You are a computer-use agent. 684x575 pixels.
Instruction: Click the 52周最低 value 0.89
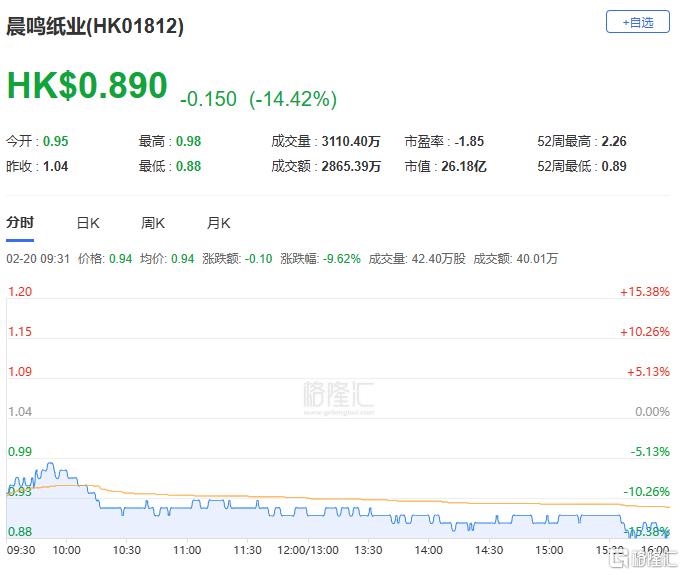click(x=614, y=166)
